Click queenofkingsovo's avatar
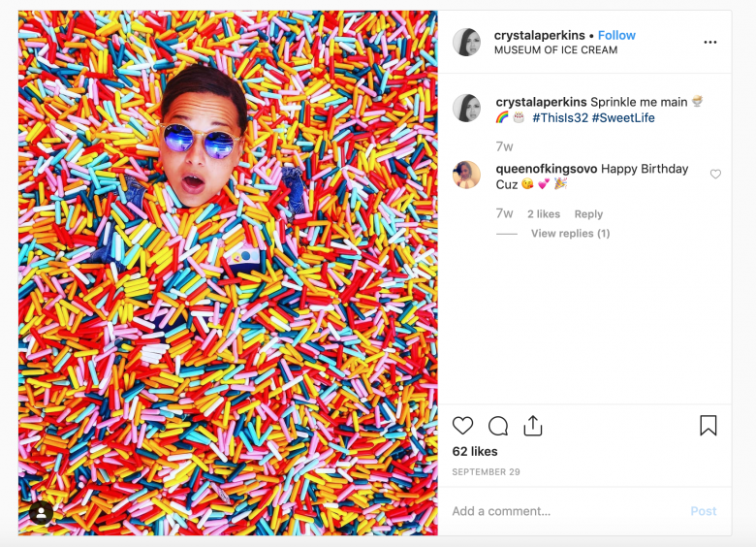The width and height of the screenshot is (756, 547). coord(467,175)
